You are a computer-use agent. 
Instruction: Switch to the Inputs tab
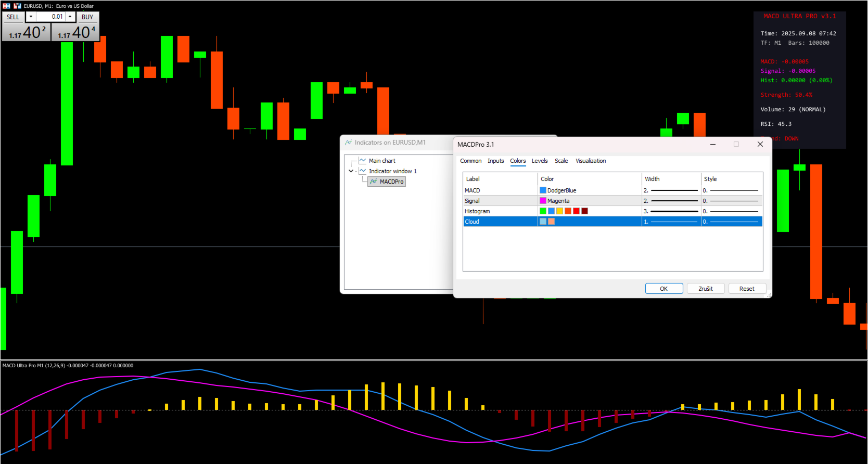click(x=496, y=161)
